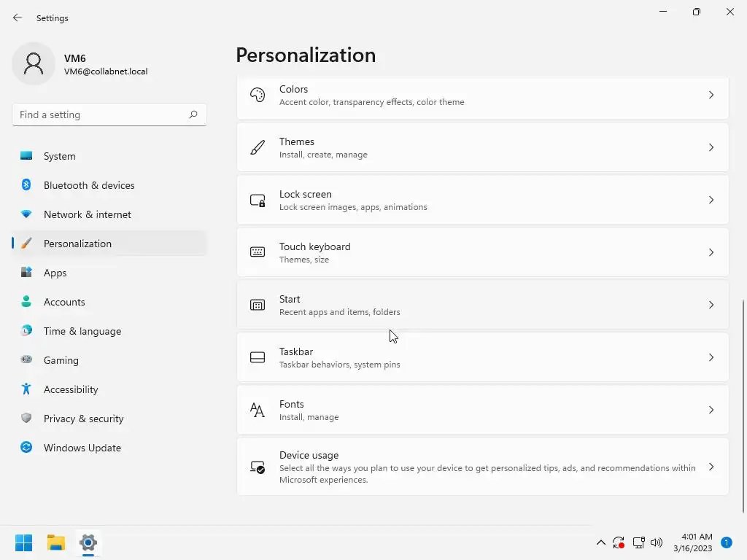The image size is (747, 560).
Task: Expand the Start settings chevron
Action: click(x=711, y=305)
